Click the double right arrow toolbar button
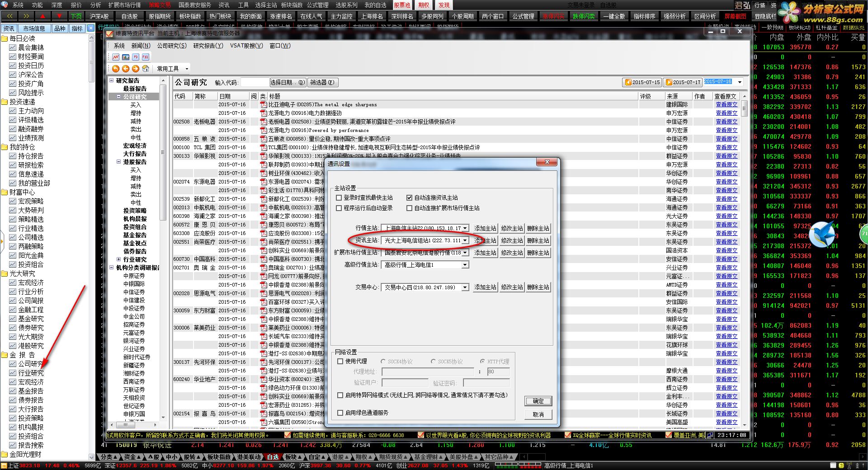The width and height of the screenshot is (868, 470). pos(26,16)
